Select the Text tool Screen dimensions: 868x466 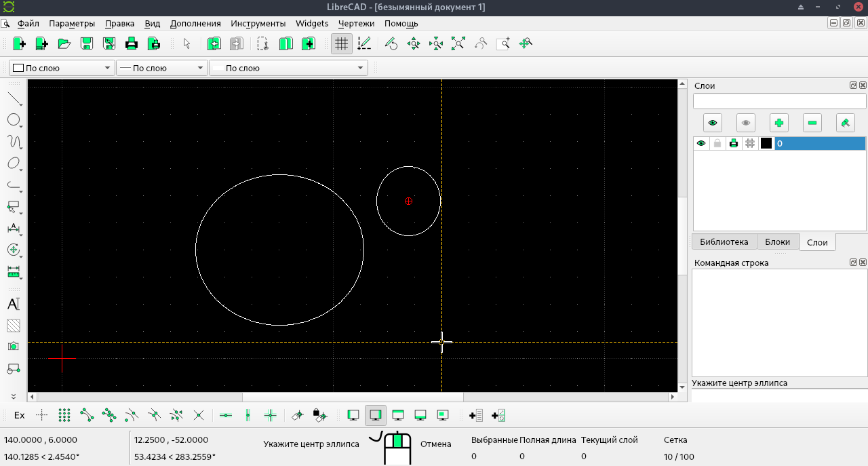[x=14, y=304]
